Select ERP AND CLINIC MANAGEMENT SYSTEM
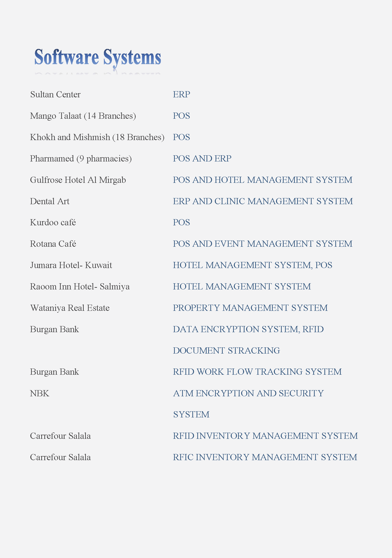The height and width of the screenshot is (558, 392). pos(263,201)
